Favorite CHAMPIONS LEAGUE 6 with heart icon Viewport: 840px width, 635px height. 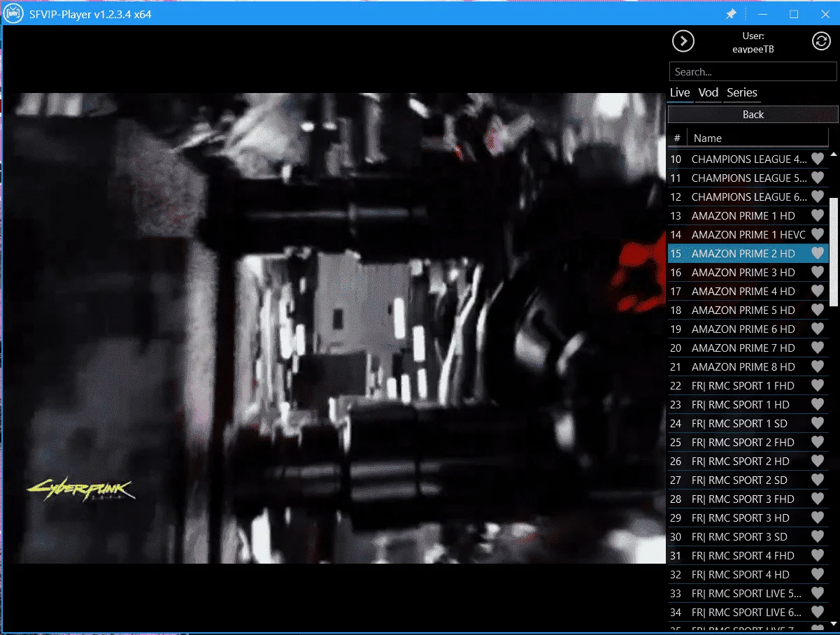point(817,197)
